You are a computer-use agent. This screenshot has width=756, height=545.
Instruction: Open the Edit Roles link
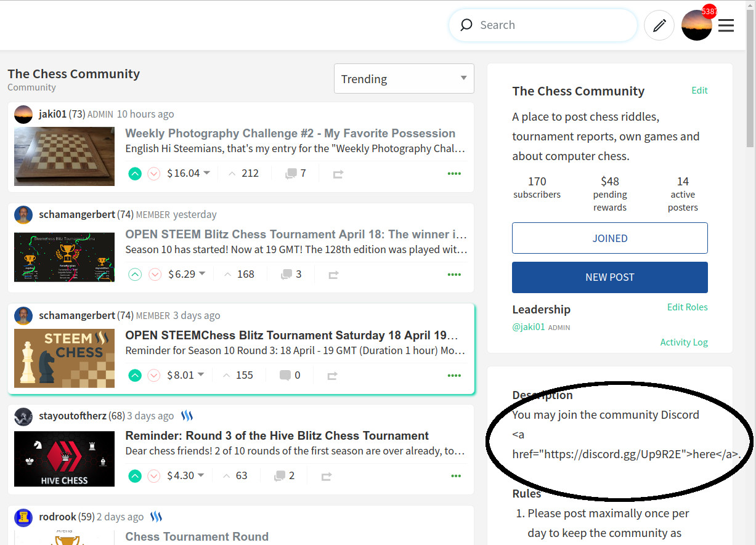[x=687, y=307]
